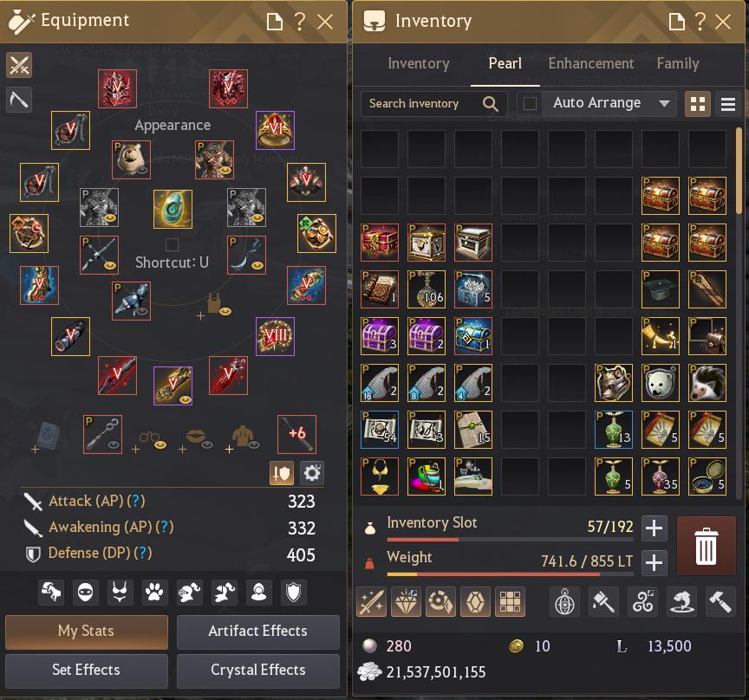The height and width of the screenshot is (700, 749).
Task: Select the crossed swords combat gear icon
Action: coord(19,64)
